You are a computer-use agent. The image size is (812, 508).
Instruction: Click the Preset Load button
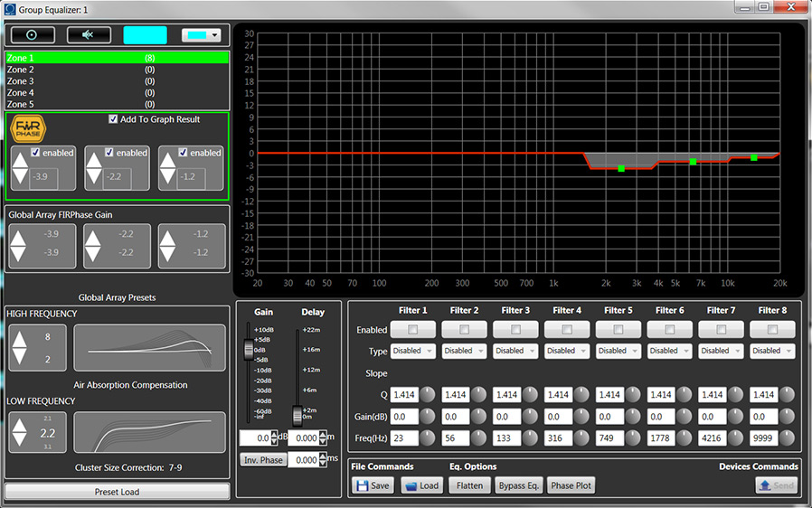click(x=117, y=492)
